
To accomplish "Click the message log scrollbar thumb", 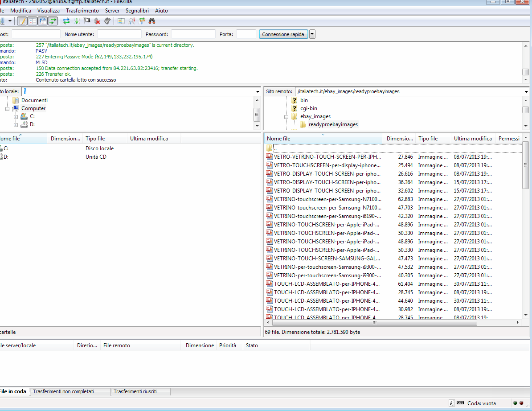I will click(x=526, y=72).
